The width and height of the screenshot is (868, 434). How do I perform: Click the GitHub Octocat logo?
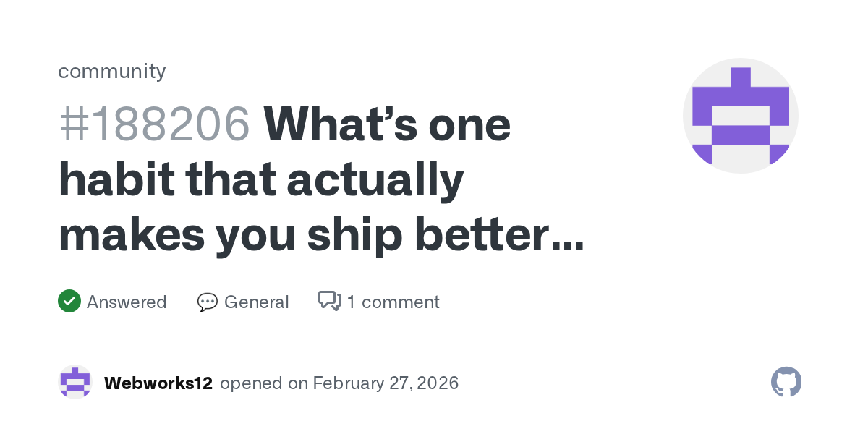tap(786, 382)
